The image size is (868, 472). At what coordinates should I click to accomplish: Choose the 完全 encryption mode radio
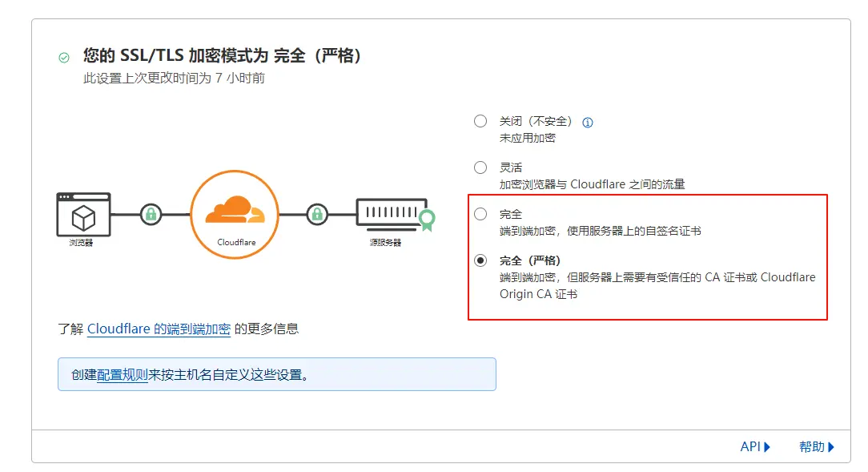click(480, 214)
